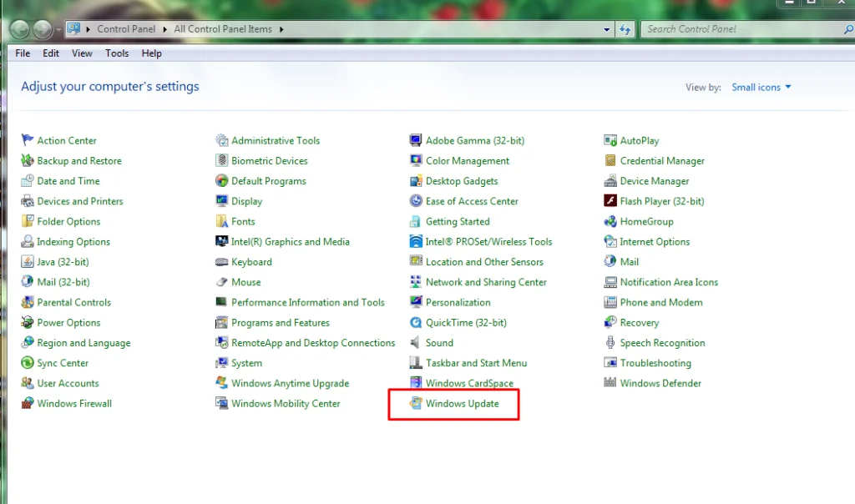Click the Control Panel breadcrumb
The width and height of the screenshot is (855, 504).
(126, 29)
